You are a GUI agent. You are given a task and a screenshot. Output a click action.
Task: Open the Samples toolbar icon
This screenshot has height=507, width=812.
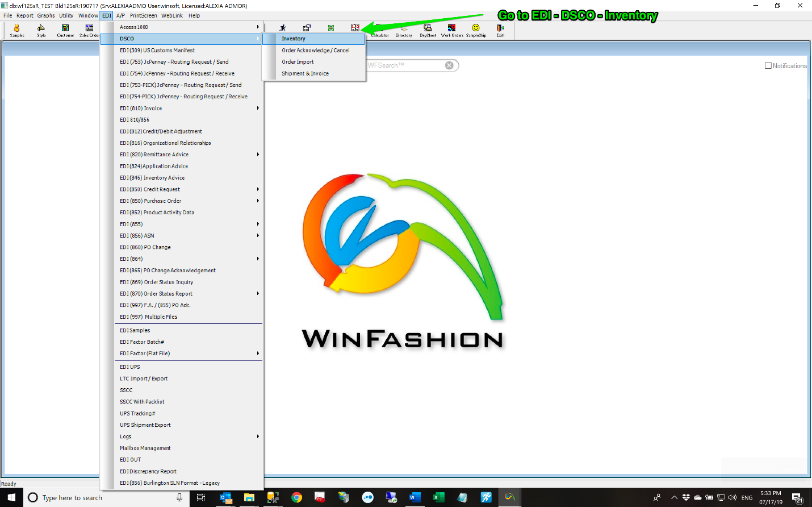(x=17, y=31)
